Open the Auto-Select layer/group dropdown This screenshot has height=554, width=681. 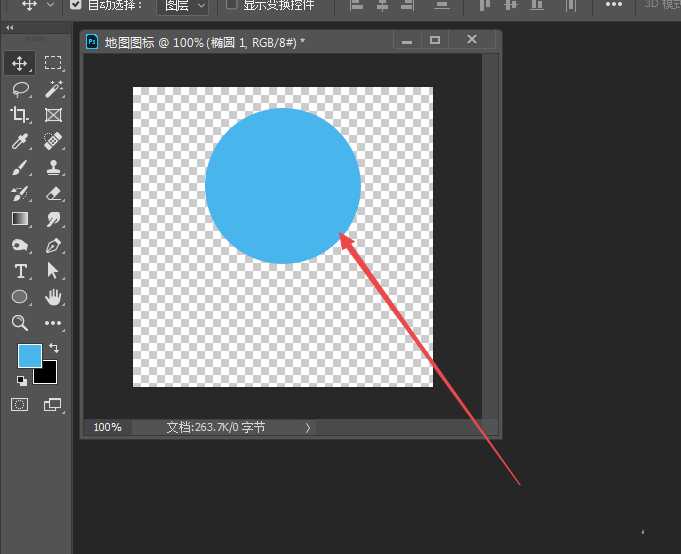[183, 6]
